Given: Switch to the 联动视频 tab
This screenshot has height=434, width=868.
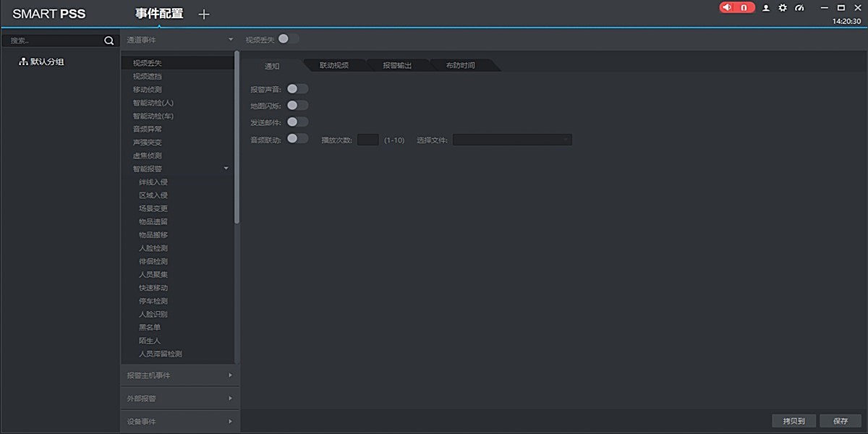Looking at the screenshot, I should 334,66.
